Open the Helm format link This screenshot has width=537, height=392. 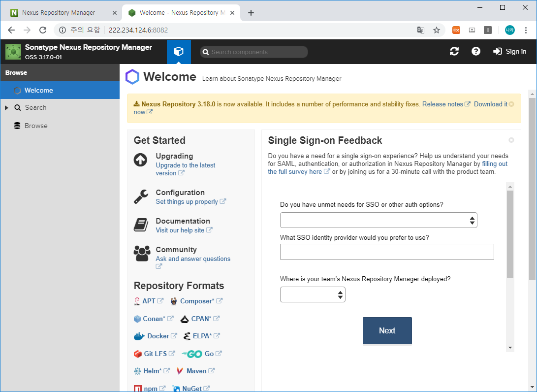coord(157,371)
